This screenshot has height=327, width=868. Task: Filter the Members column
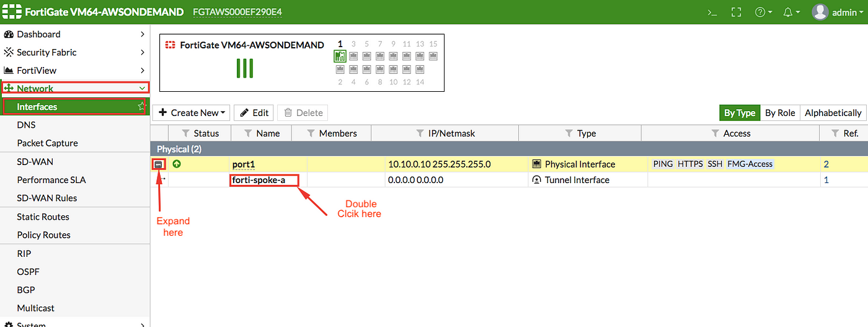coord(311,133)
